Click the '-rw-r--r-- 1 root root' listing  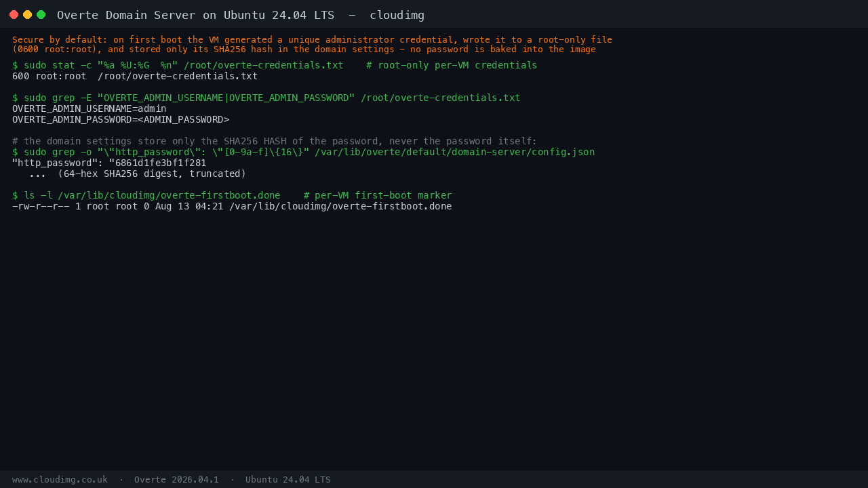tap(232, 206)
